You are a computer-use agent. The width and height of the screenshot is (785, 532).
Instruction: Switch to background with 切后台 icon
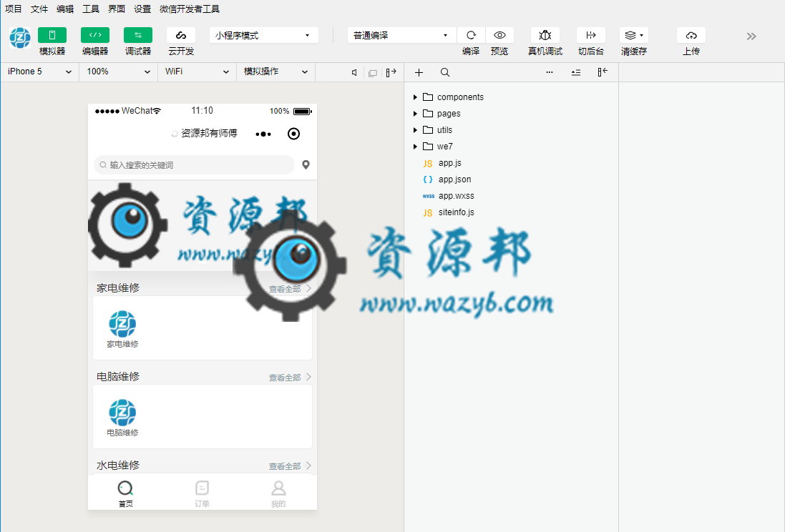[x=591, y=35]
